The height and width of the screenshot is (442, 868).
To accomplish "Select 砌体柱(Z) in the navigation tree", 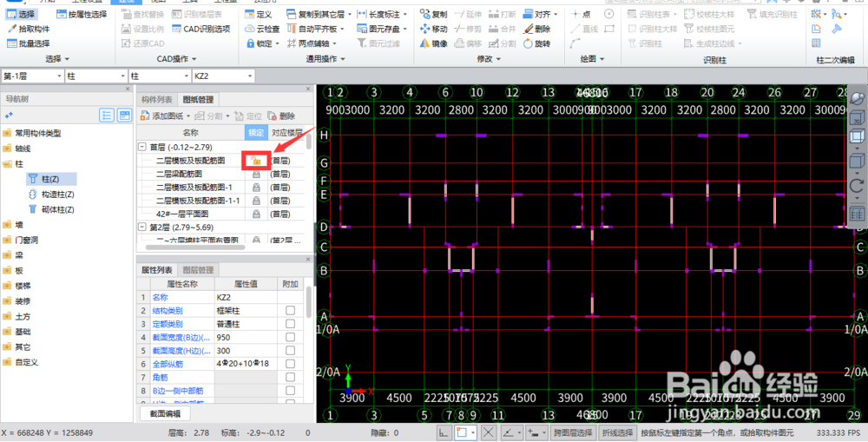I will tap(51, 209).
